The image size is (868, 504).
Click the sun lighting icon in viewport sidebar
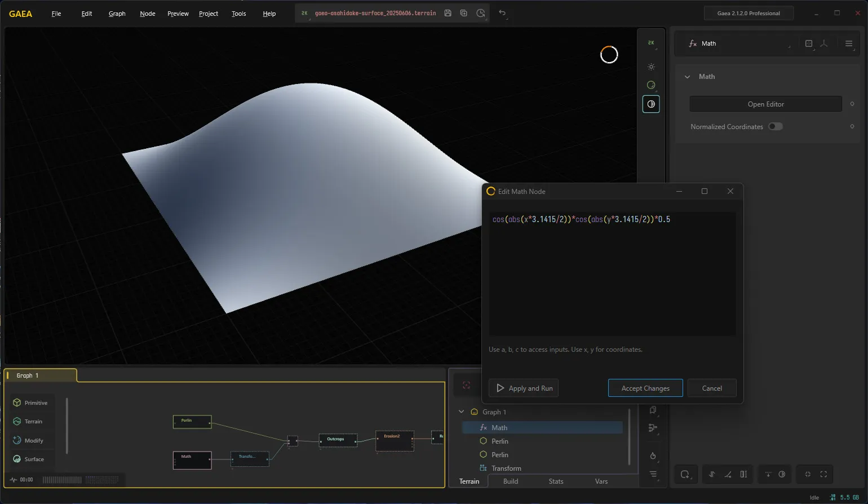[651, 67]
